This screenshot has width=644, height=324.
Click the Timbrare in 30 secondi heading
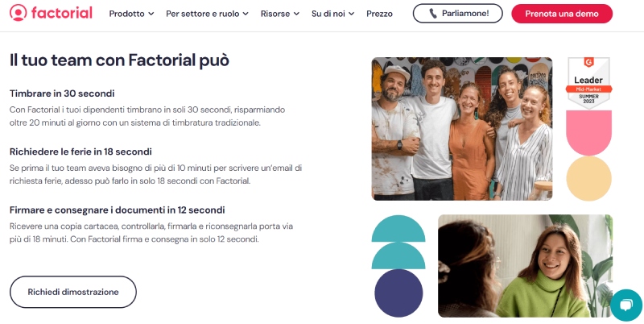(62, 93)
